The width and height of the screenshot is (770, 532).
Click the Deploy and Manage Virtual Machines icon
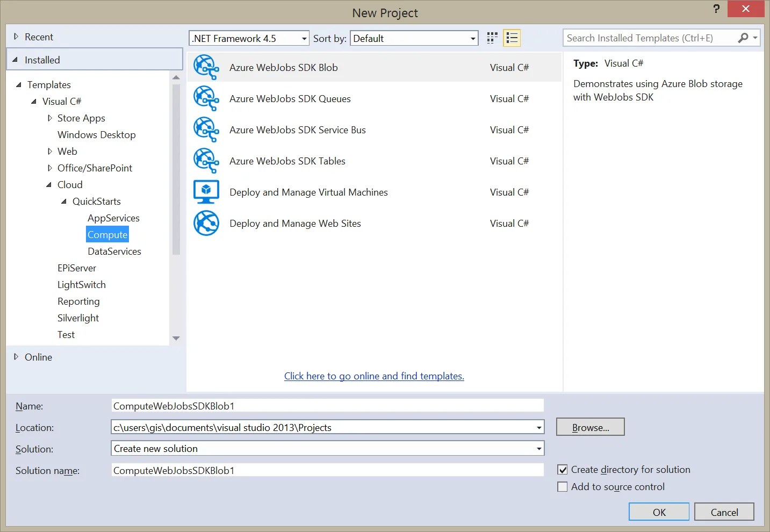click(x=206, y=192)
